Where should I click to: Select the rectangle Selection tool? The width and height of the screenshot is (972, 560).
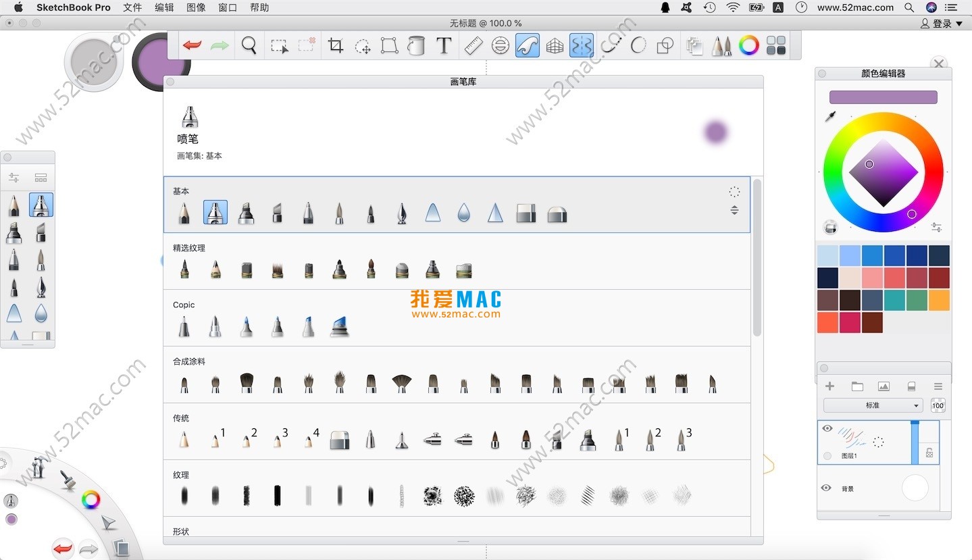279,46
